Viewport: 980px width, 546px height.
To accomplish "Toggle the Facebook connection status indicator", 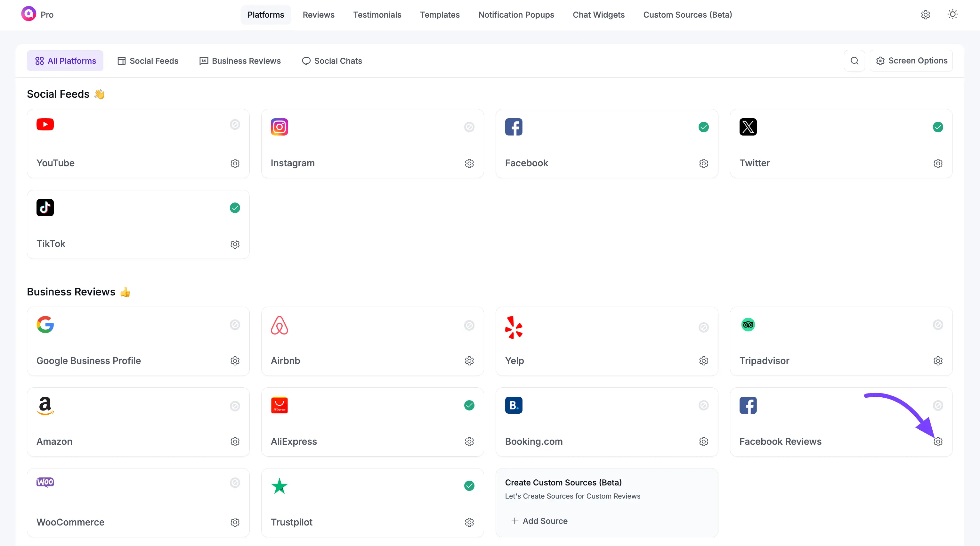I will point(703,127).
